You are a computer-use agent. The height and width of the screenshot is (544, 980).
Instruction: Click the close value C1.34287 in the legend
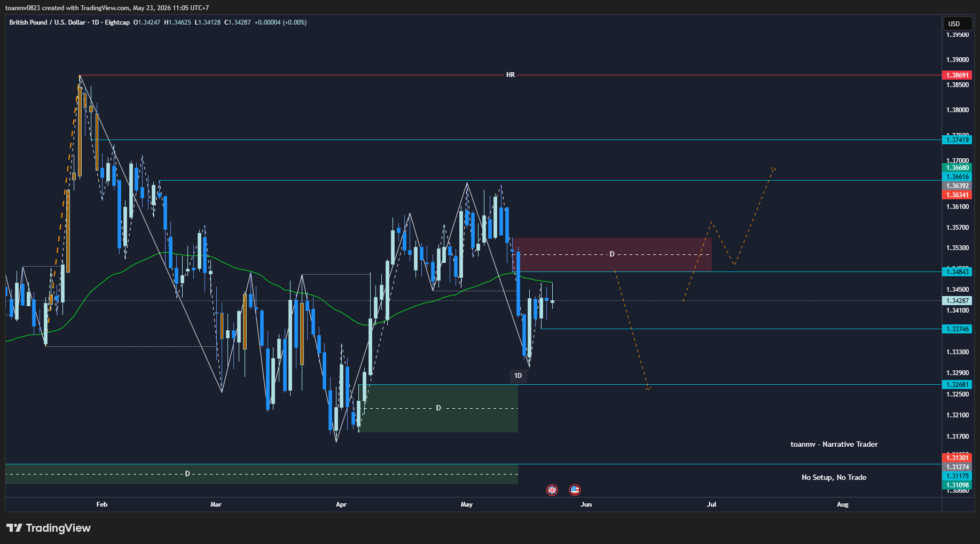238,22
